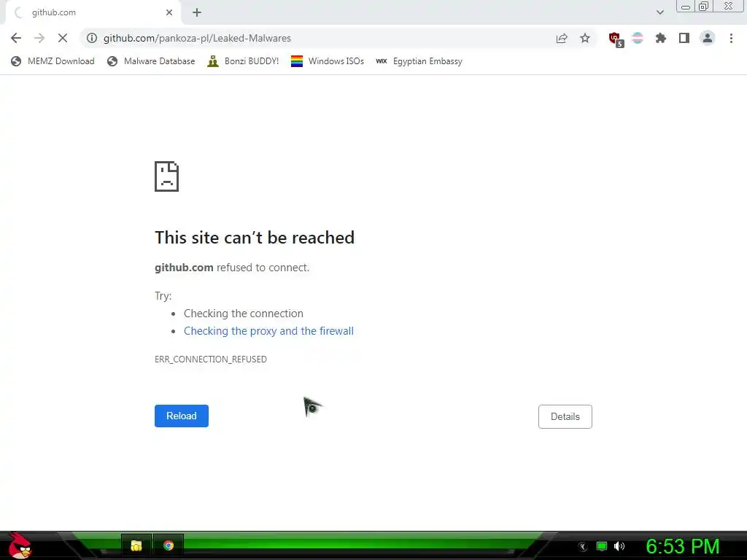Open the Malware Database bookmark
This screenshot has height=560, width=747.
151,61
